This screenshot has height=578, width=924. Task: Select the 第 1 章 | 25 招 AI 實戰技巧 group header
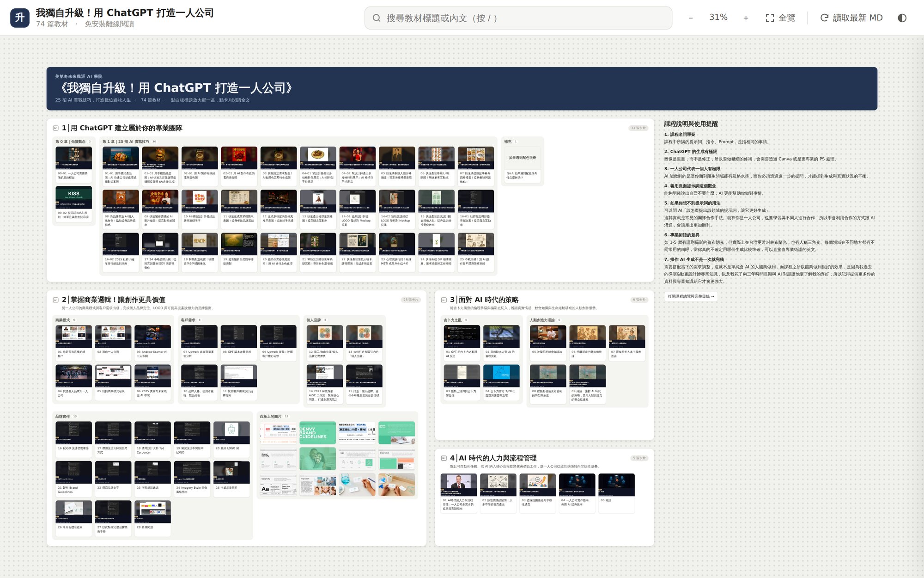[x=125, y=141]
